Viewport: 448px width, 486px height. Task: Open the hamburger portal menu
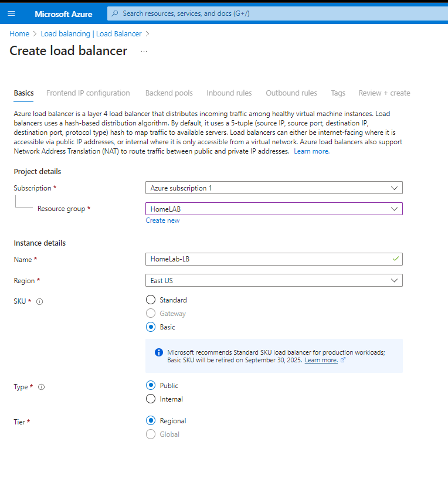coord(12,13)
